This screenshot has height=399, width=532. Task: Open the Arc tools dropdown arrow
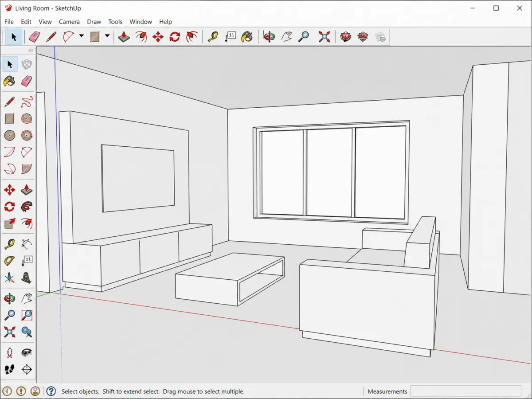point(81,36)
